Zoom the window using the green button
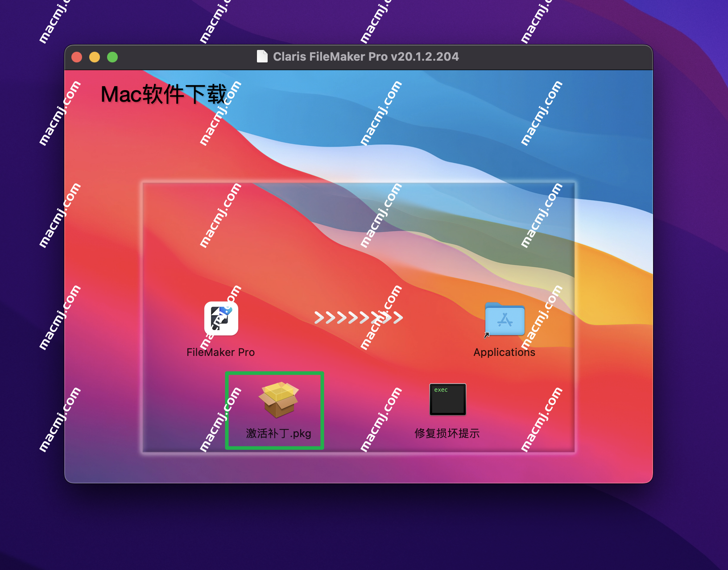Image resolution: width=728 pixels, height=570 pixels. [x=112, y=57]
